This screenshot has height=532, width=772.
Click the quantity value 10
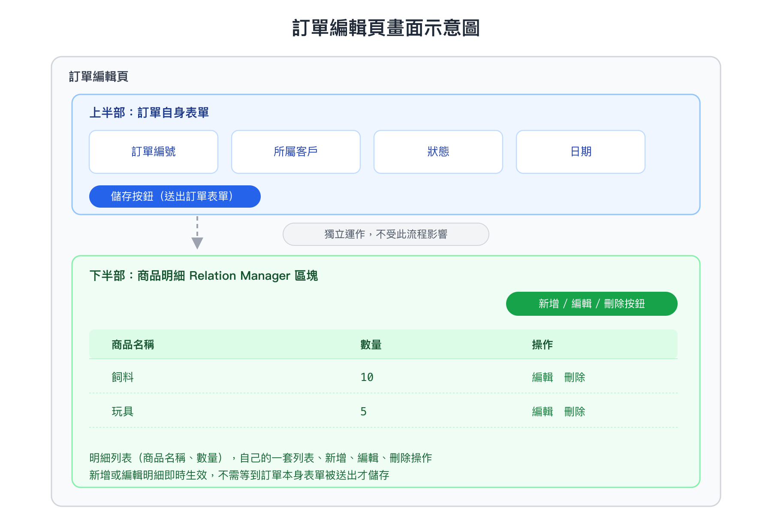coord(367,377)
